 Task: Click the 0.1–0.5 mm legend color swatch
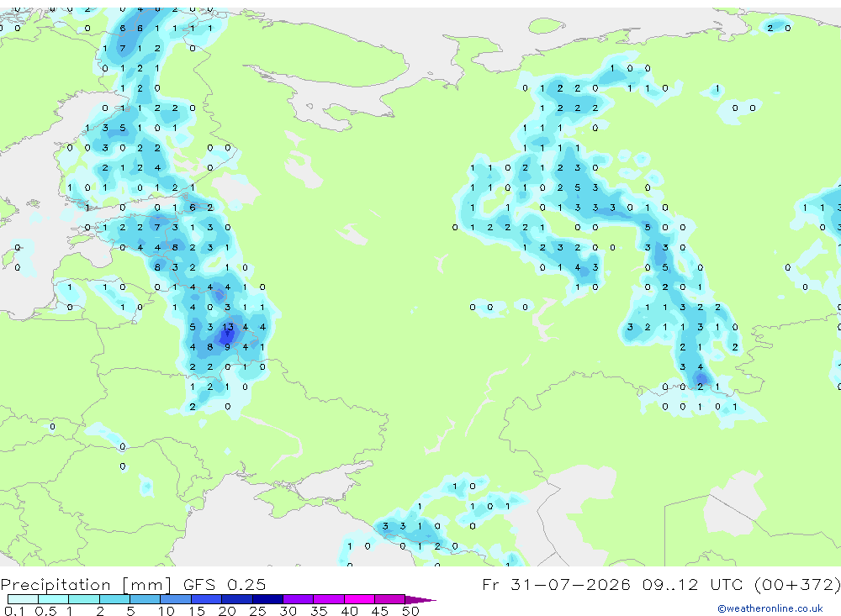(23, 599)
